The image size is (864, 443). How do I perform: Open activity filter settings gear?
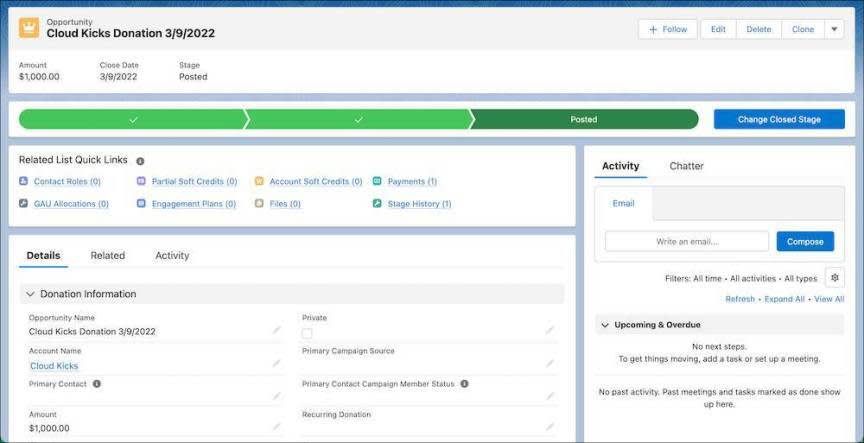coord(834,278)
